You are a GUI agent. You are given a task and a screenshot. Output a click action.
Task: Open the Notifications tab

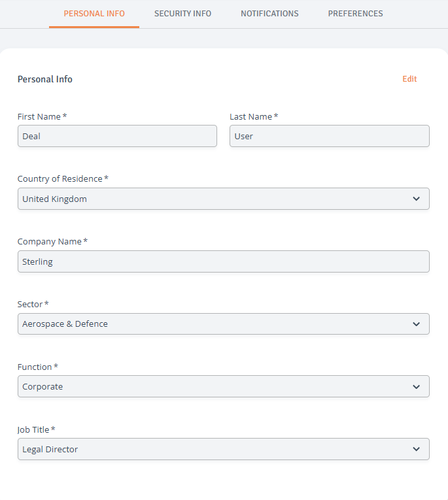pyautogui.click(x=269, y=13)
